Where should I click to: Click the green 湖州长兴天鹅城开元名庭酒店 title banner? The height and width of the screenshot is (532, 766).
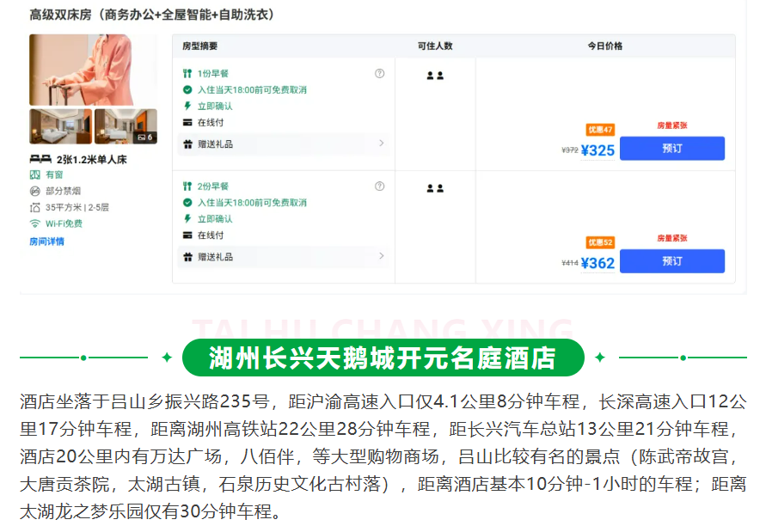(383, 358)
